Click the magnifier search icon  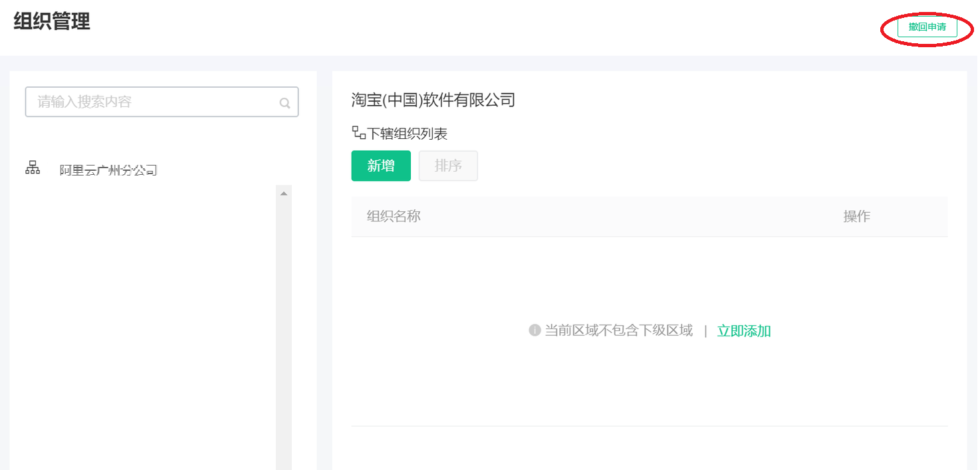(285, 103)
